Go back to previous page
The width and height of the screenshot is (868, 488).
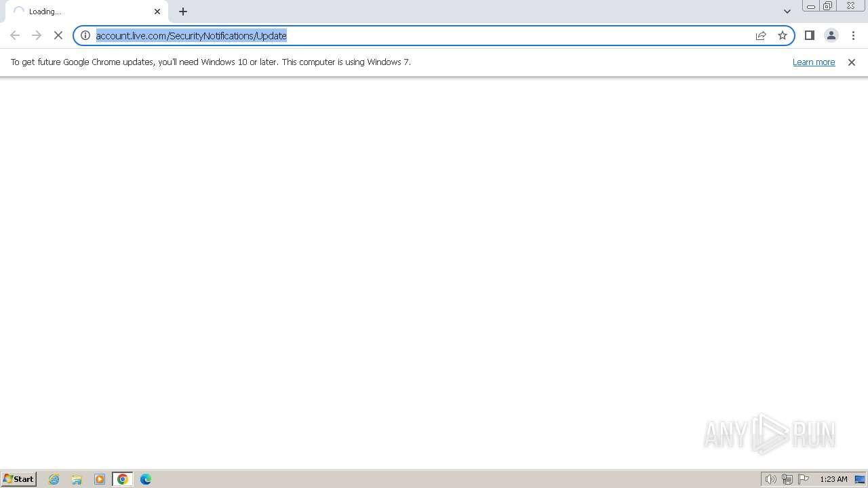[x=15, y=35]
